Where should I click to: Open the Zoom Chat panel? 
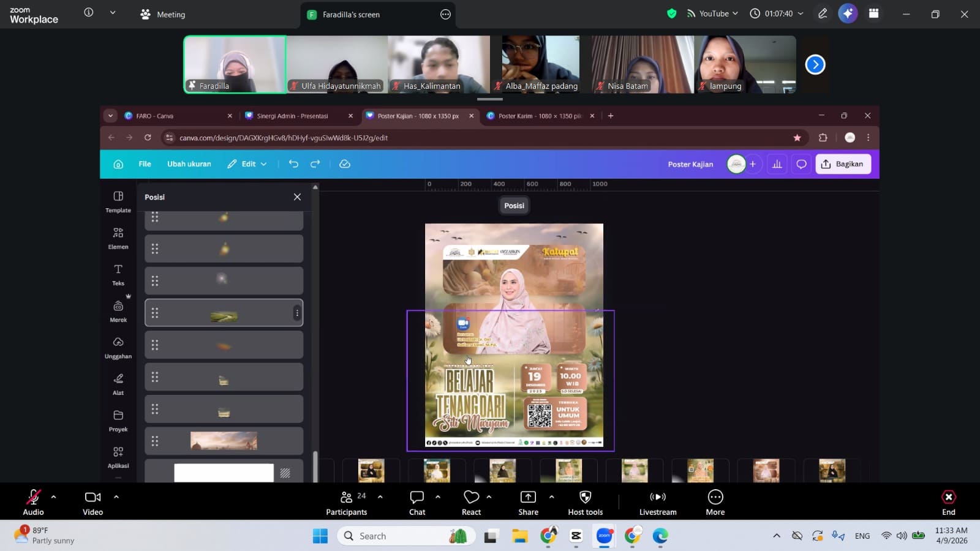click(x=417, y=503)
